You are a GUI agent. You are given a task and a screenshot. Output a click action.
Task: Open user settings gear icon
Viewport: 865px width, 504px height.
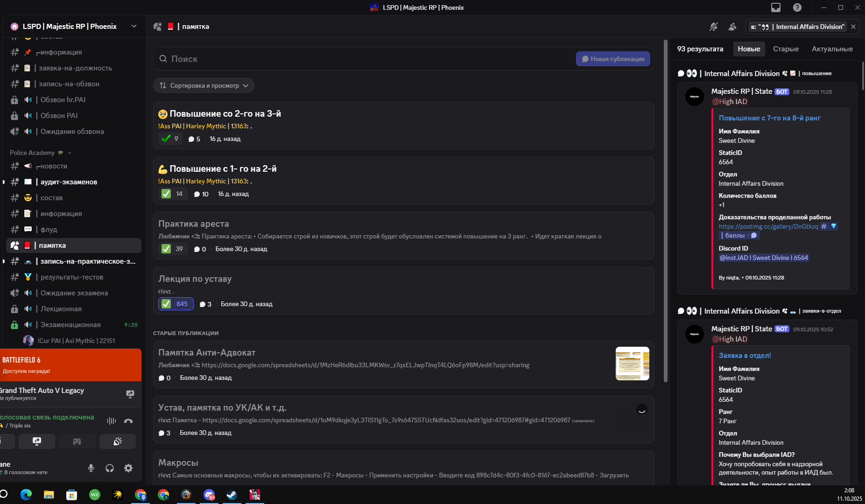point(128,468)
